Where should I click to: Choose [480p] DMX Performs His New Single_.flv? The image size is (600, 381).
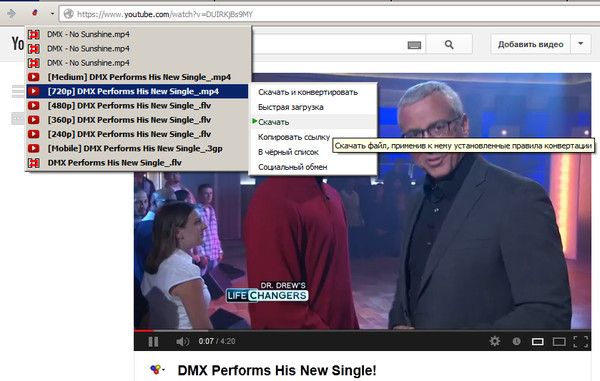pos(138,106)
